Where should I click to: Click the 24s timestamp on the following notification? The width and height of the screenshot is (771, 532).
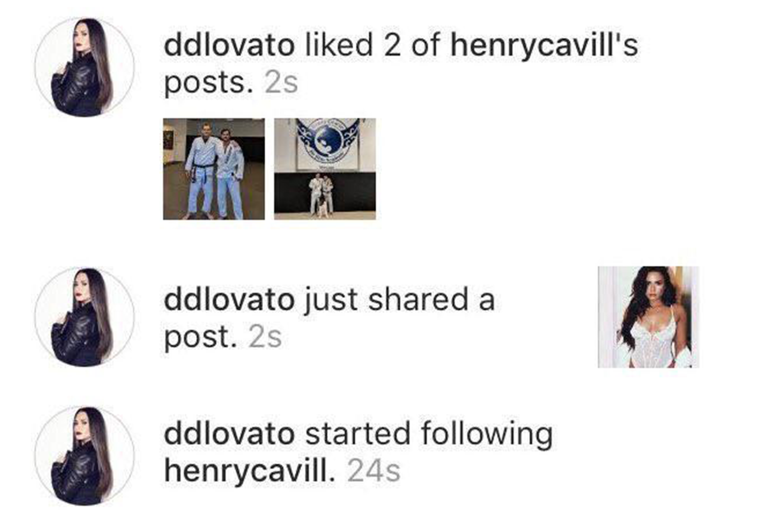pos(374,472)
